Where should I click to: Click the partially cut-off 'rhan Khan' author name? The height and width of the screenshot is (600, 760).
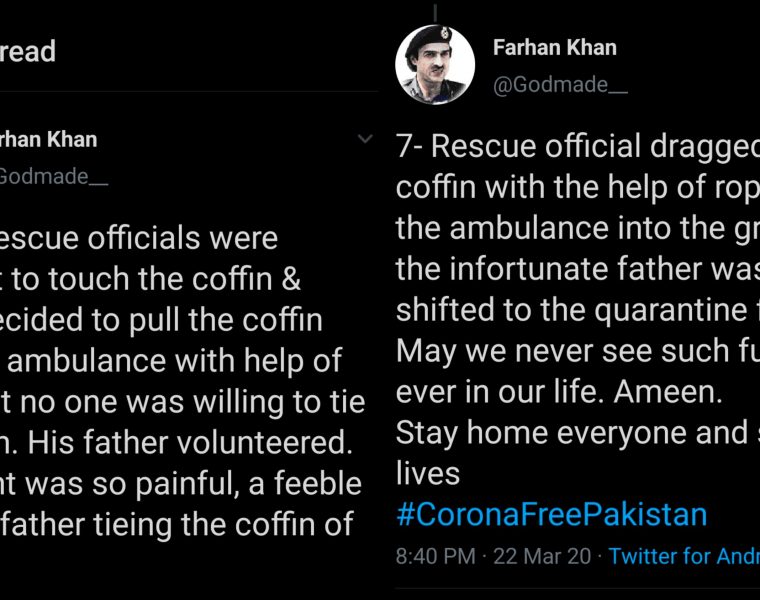point(48,139)
